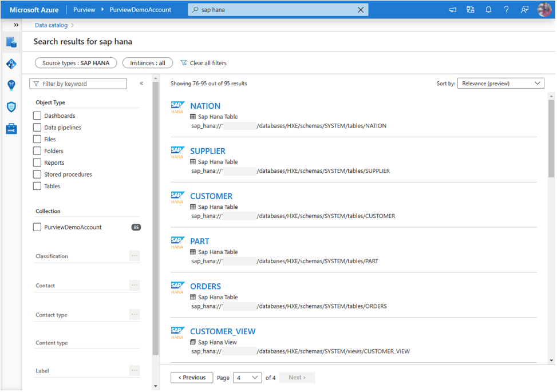Open the Management toolbox sidebar icon

point(11,129)
